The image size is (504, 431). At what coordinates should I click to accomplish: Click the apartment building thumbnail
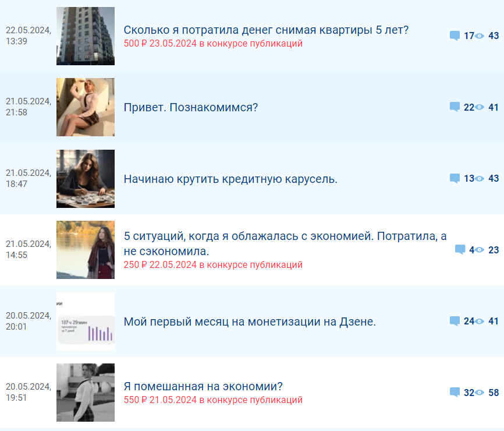[x=85, y=35]
